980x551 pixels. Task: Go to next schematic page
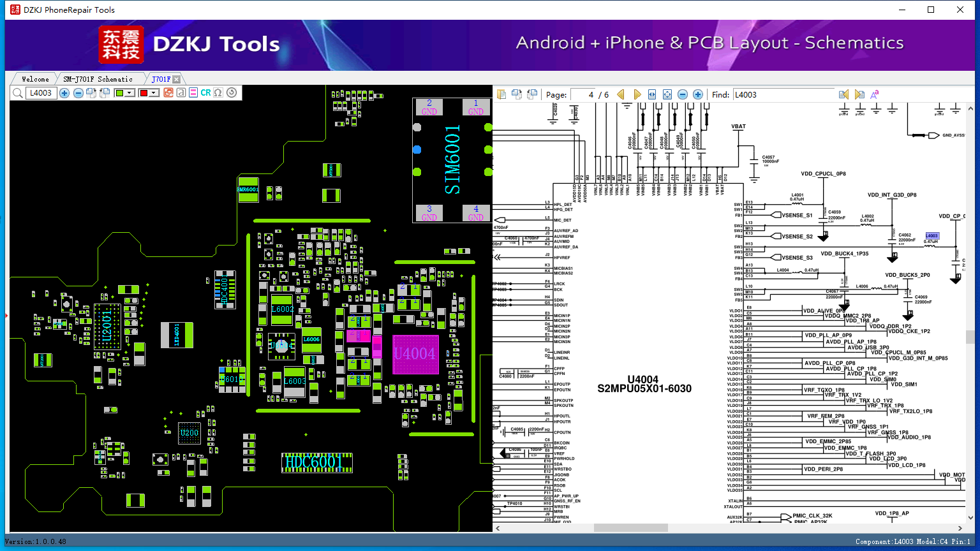click(637, 94)
